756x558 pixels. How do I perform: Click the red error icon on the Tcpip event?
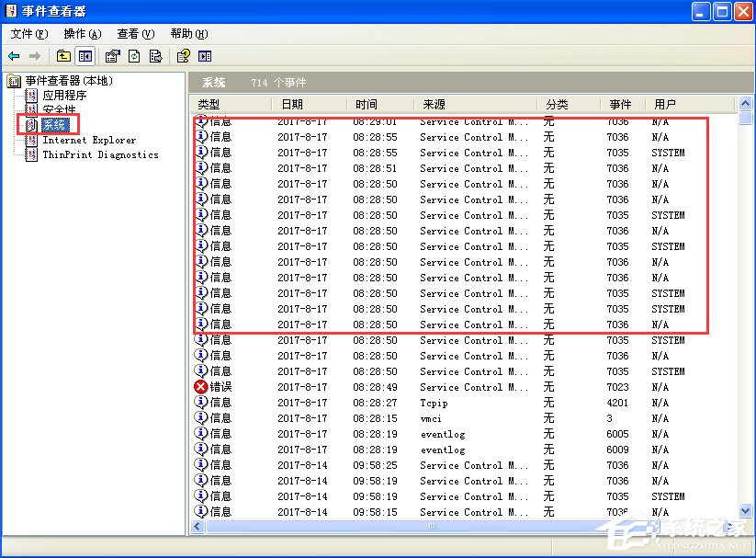(200, 387)
